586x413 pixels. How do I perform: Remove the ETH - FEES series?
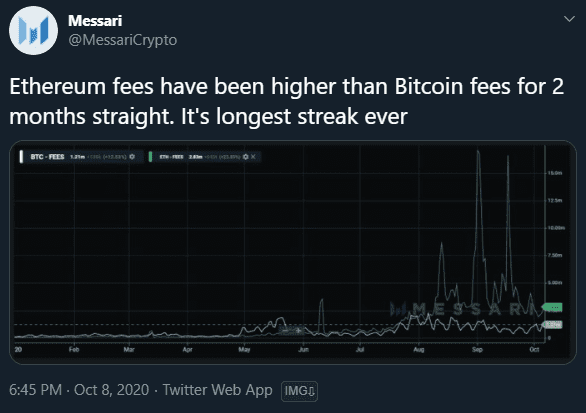click(253, 157)
